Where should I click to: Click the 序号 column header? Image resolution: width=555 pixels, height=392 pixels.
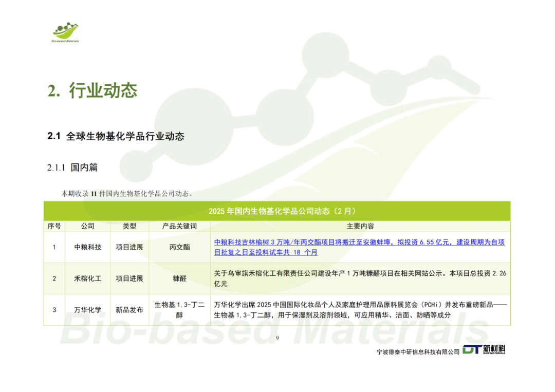(54, 226)
